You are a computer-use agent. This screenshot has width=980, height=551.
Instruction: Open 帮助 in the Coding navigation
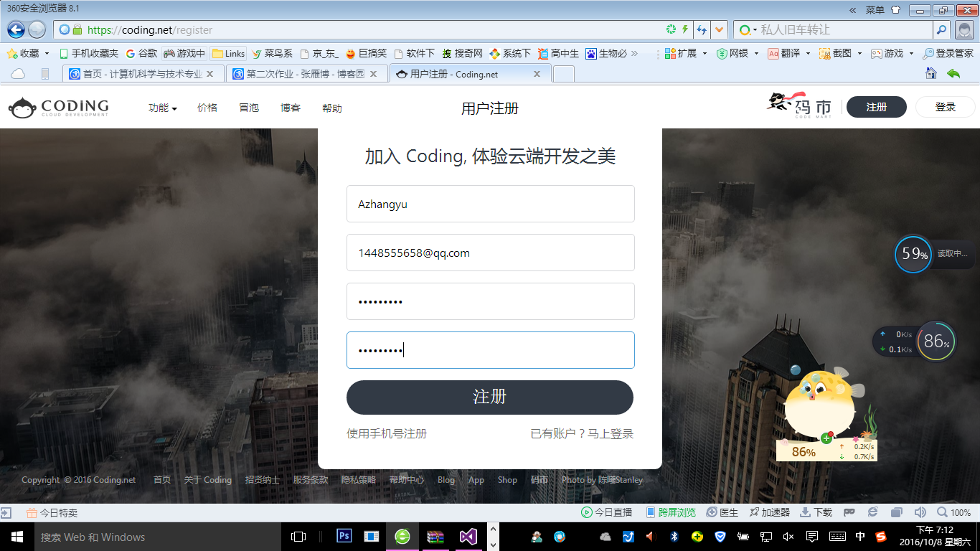(x=332, y=108)
